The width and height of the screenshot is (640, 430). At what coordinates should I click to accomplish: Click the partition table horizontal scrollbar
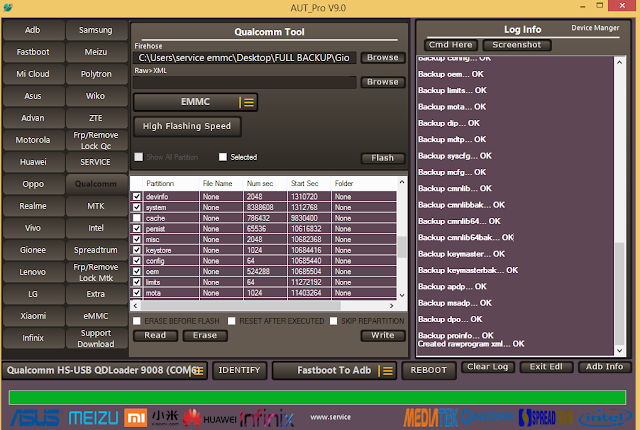pyautogui.click(x=241, y=305)
